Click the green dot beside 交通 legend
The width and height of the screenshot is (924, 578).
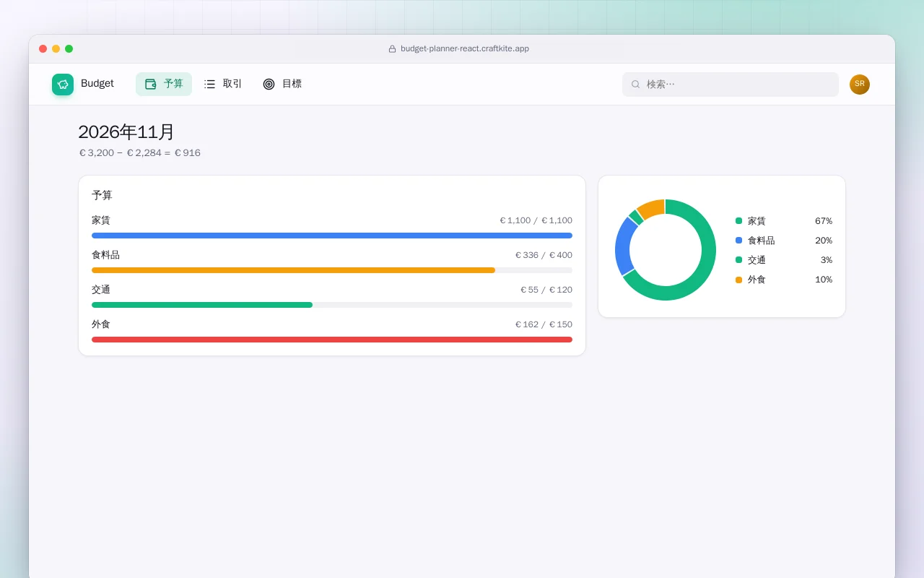pyautogui.click(x=738, y=260)
